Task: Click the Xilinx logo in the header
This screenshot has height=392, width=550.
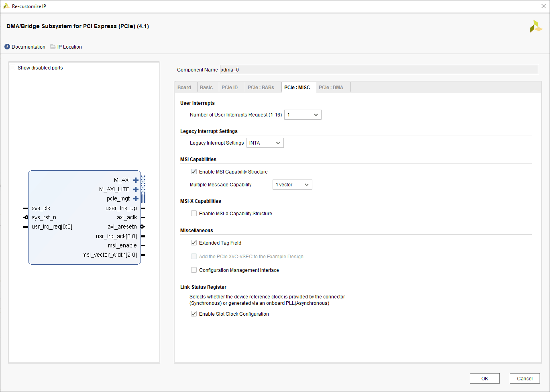Action: tap(536, 27)
